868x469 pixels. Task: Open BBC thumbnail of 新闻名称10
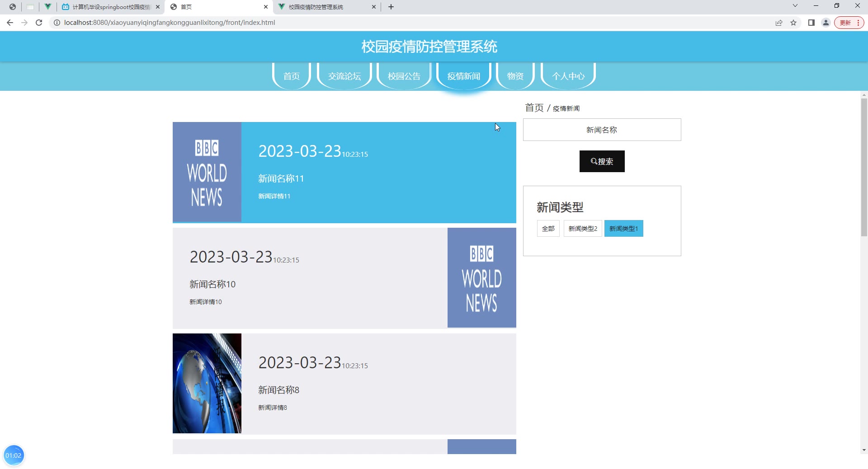tap(481, 277)
